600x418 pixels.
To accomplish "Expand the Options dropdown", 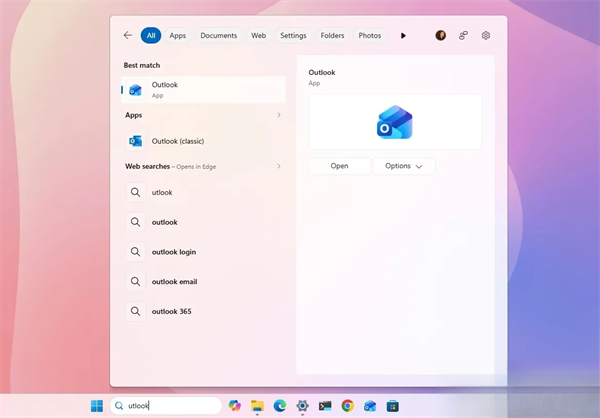I will [404, 166].
